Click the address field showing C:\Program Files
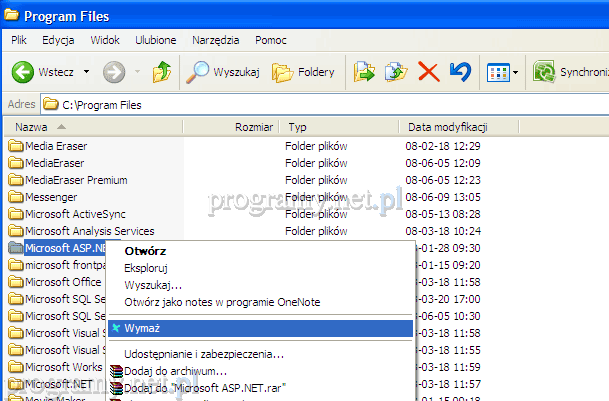 pos(300,104)
